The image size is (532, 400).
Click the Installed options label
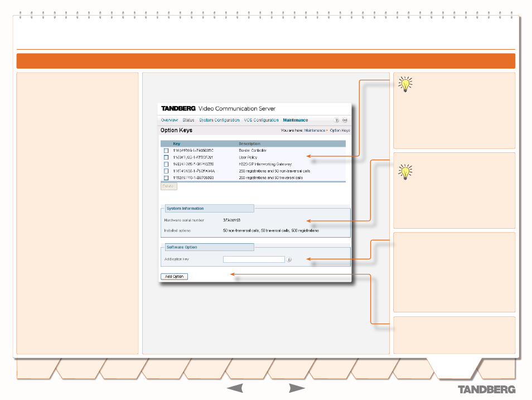click(x=177, y=230)
